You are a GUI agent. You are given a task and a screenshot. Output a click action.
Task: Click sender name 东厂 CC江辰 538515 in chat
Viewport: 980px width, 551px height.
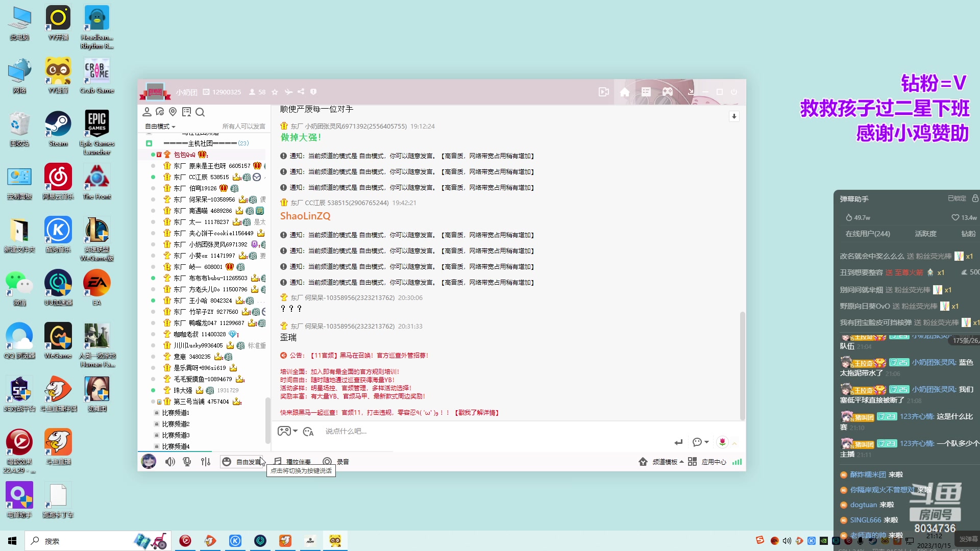[x=339, y=203]
